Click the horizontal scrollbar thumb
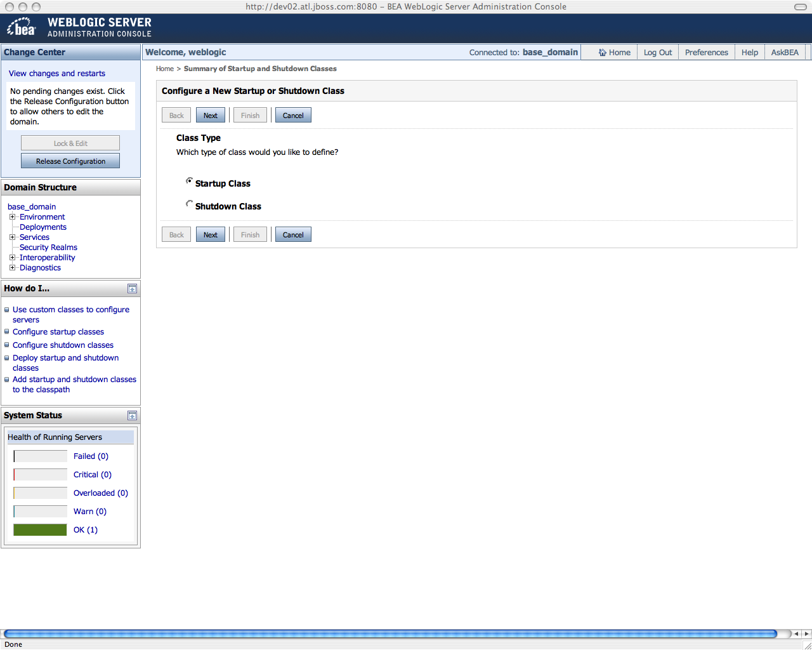812x650 pixels. (x=390, y=633)
